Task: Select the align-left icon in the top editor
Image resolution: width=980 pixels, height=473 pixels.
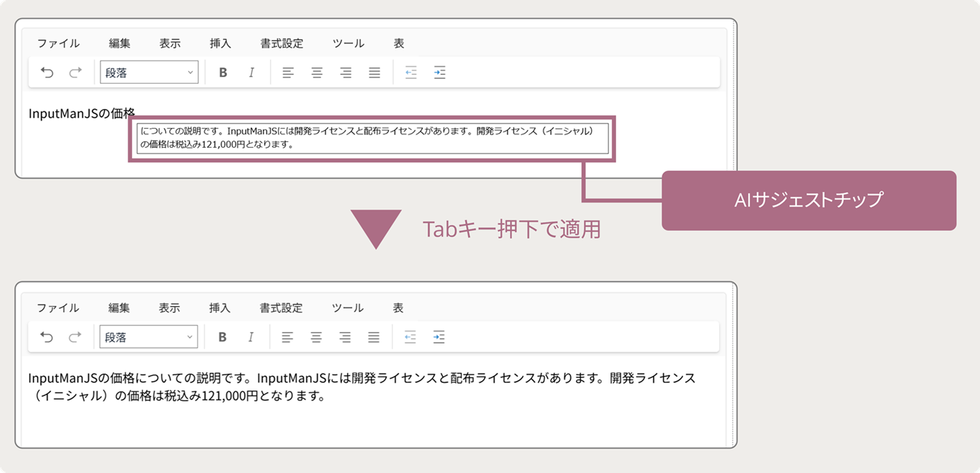Action: pos(288,72)
